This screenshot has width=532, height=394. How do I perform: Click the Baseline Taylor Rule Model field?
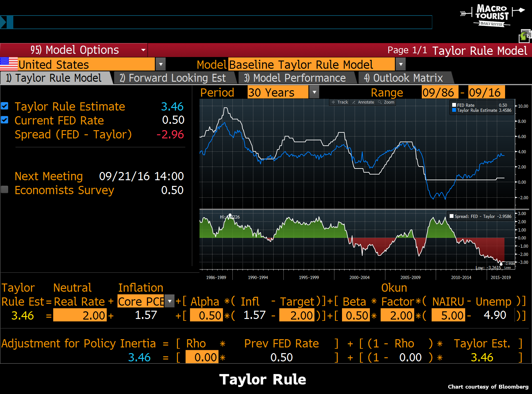pos(312,64)
